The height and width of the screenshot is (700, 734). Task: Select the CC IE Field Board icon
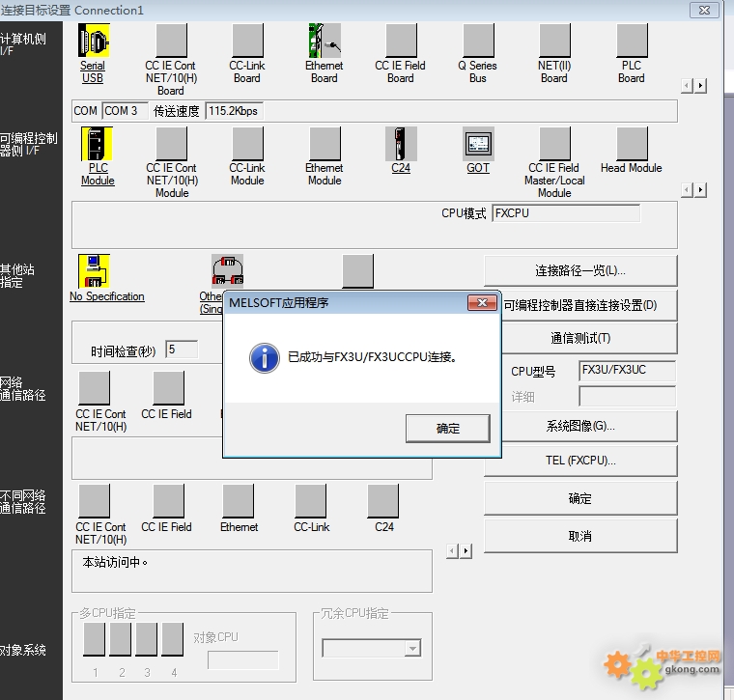pyautogui.click(x=401, y=41)
